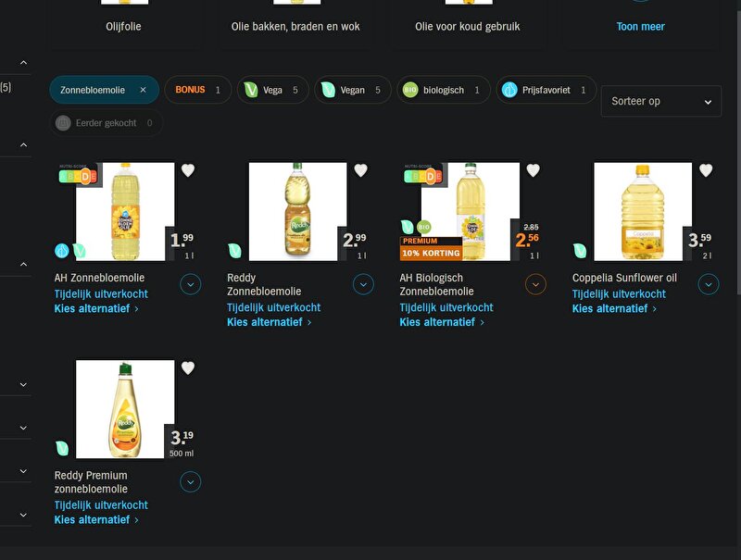Toggle the BONUS filter chip
This screenshot has width=741, height=560.
coord(198,90)
